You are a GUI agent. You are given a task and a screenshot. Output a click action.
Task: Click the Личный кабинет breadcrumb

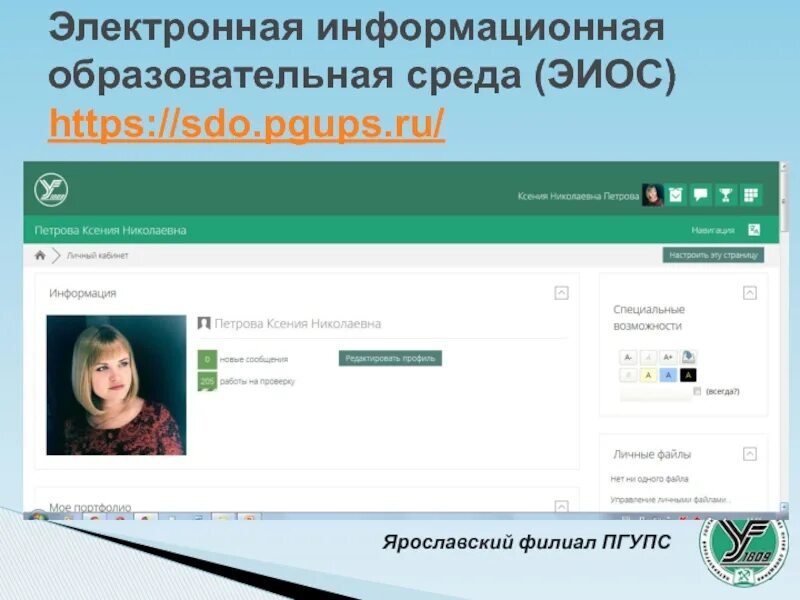tap(97, 256)
